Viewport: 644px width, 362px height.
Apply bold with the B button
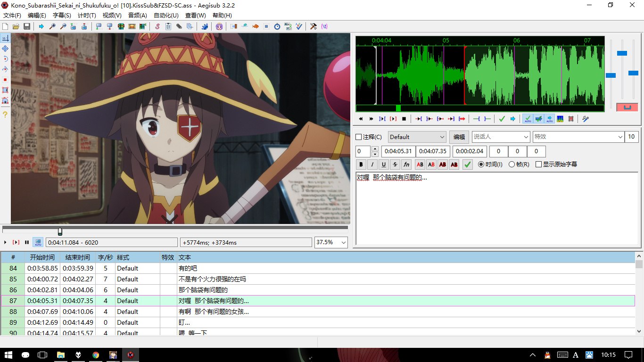361,165
